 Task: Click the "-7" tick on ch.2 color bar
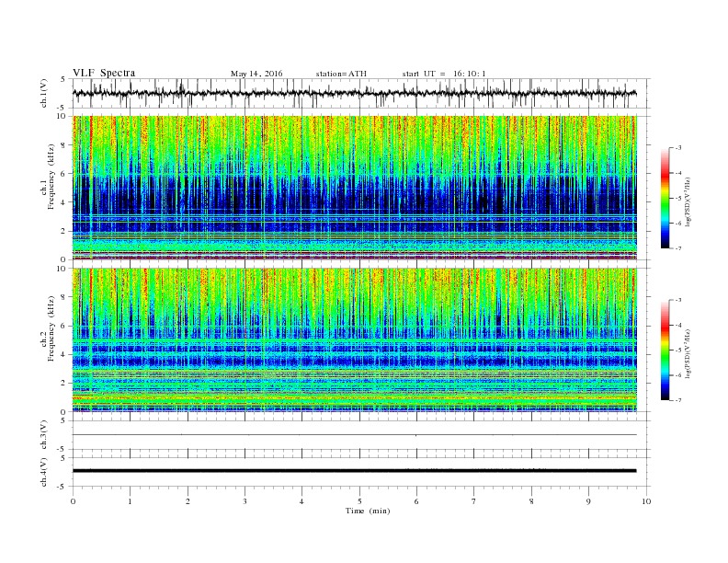pyautogui.click(x=677, y=400)
